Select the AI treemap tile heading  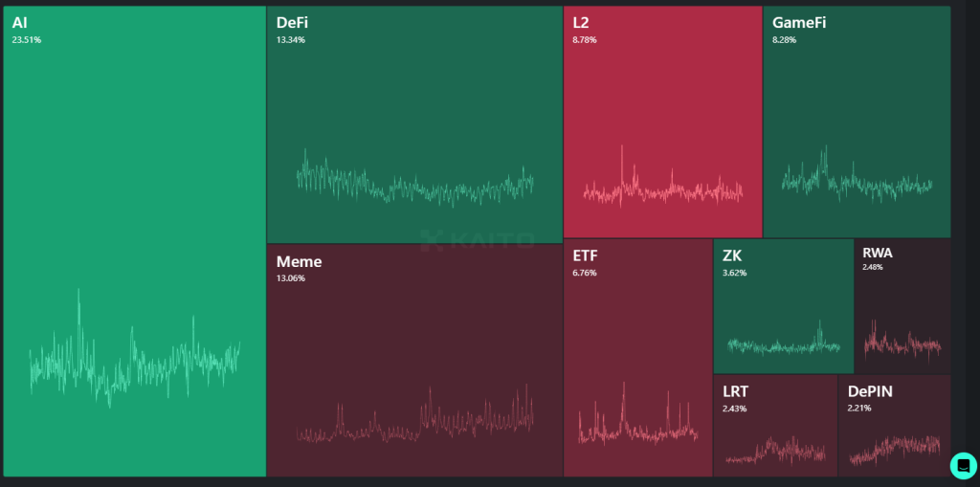(20, 22)
